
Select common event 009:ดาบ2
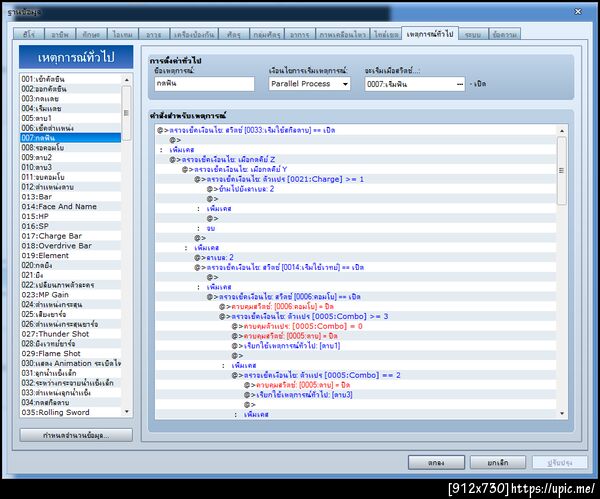pos(70,157)
